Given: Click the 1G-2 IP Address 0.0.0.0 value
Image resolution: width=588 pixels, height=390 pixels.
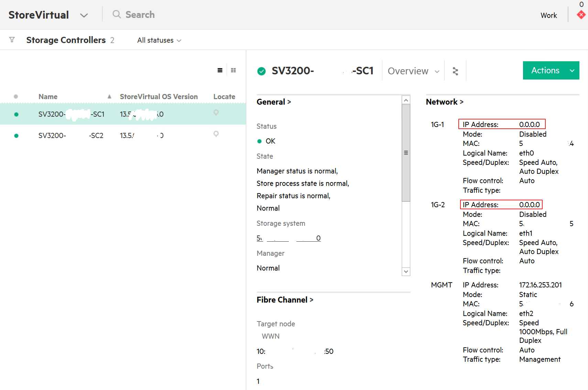Looking at the screenshot, I should click(x=529, y=204).
